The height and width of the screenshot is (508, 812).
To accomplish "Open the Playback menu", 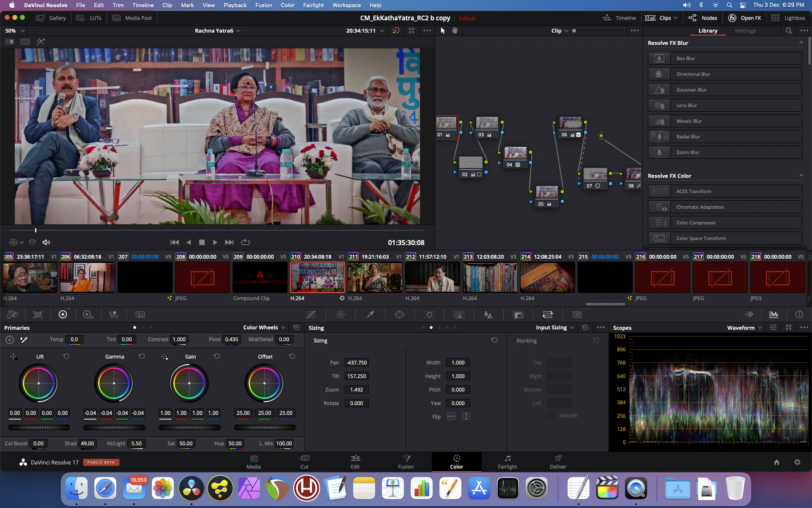I will 235,5.
